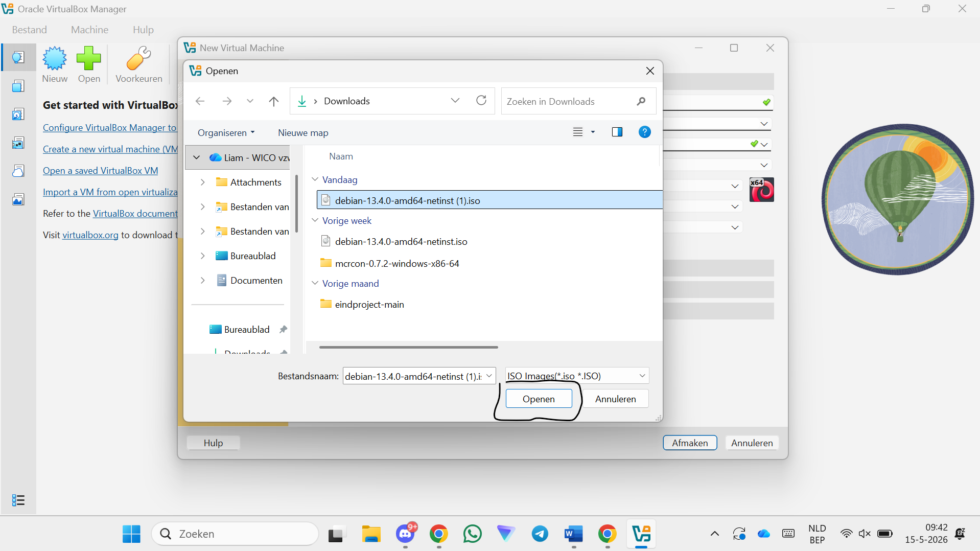
Task: Expand the Bureaublad tree node chevron
Action: tap(203, 256)
